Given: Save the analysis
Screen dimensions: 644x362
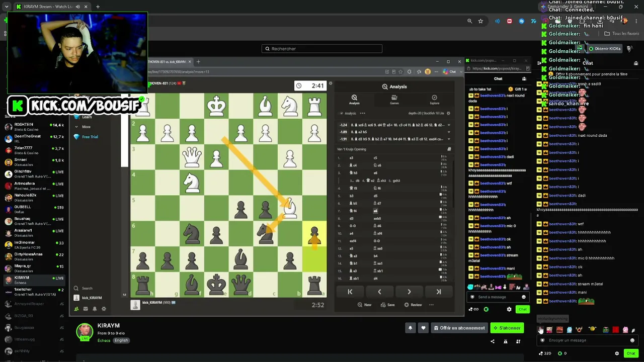Looking at the screenshot, I should (x=388, y=305).
